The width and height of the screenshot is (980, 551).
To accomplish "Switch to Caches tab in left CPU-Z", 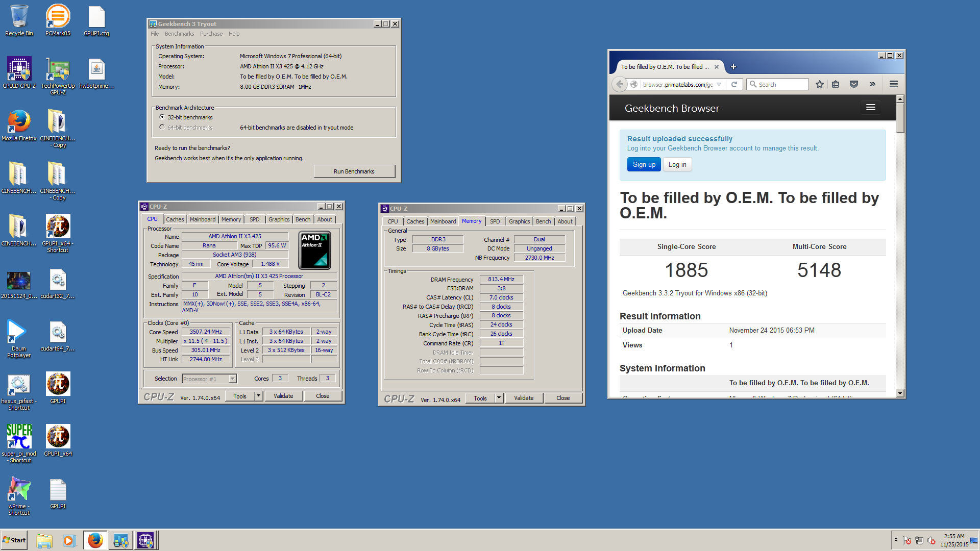I will click(175, 219).
